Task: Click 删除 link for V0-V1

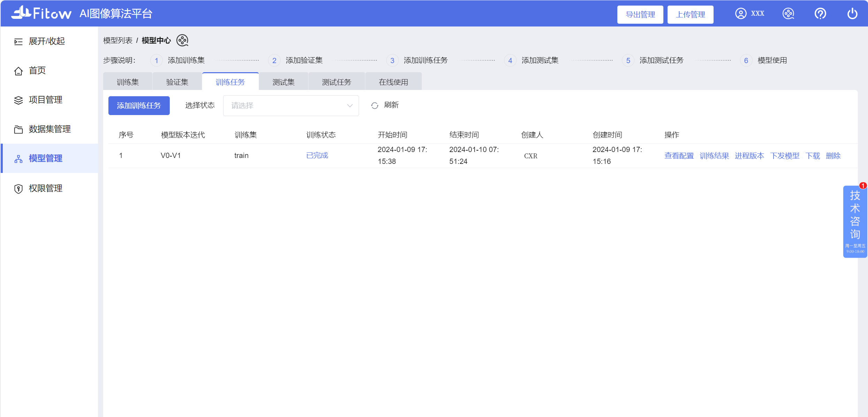Action: (x=833, y=156)
